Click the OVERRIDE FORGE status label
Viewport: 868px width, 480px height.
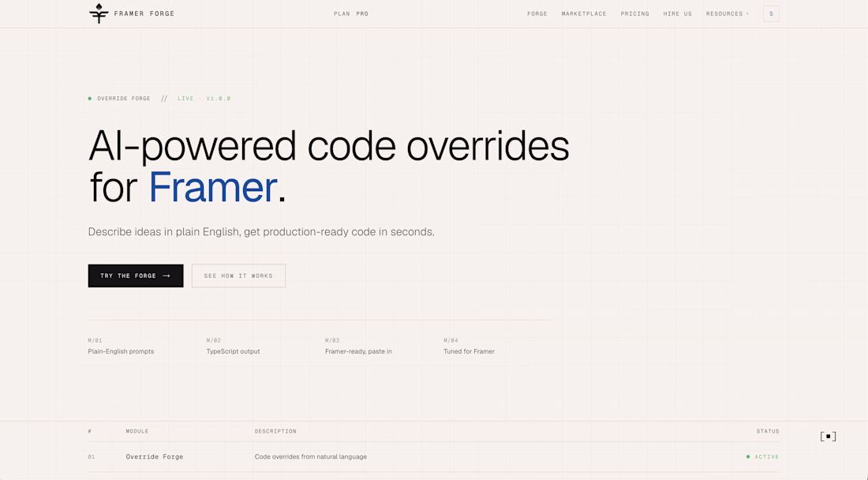[123, 99]
